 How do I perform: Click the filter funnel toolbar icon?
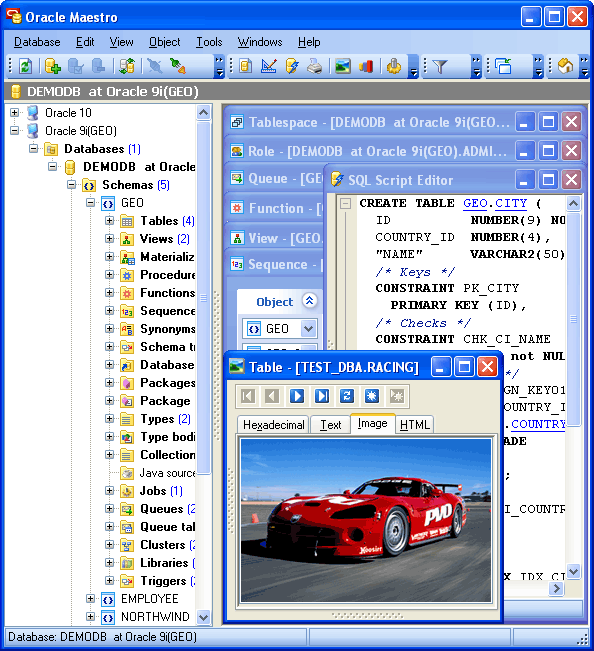pyautogui.click(x=440, y=66)
